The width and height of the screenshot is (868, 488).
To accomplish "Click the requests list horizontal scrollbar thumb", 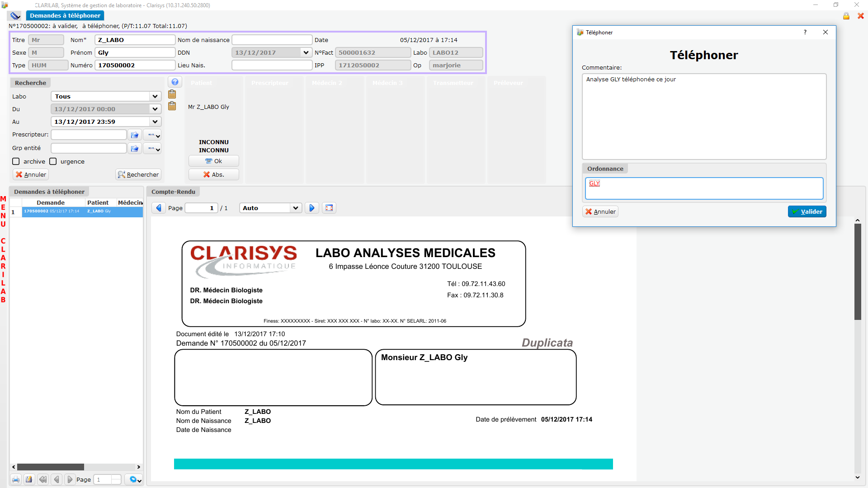I will (x=50, y=467).
